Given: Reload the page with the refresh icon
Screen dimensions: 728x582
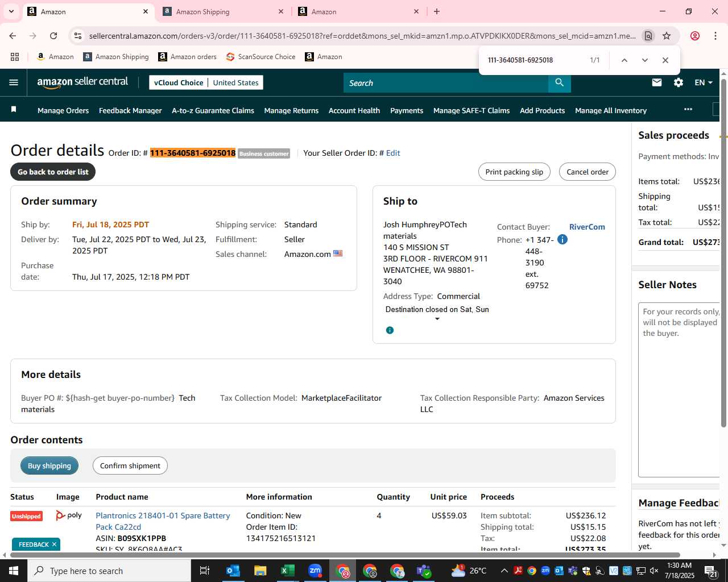Looking at the screenshot, I should click(53, 36).
